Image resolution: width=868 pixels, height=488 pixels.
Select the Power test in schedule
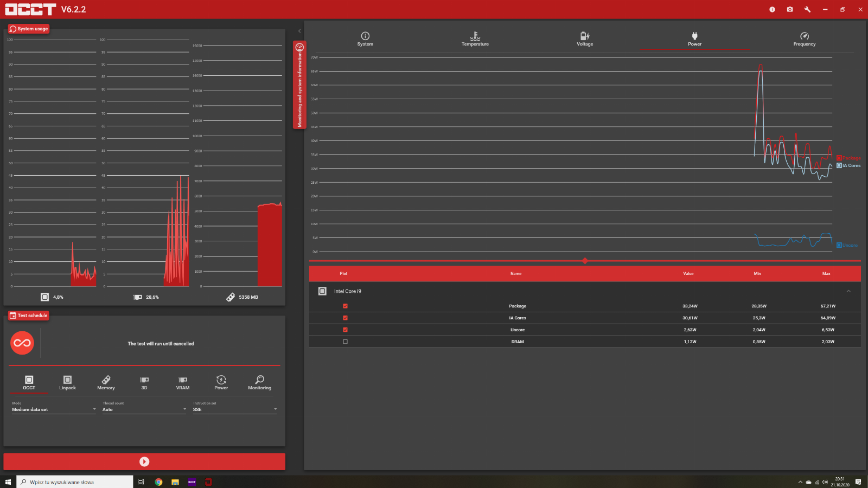[221, 383]
